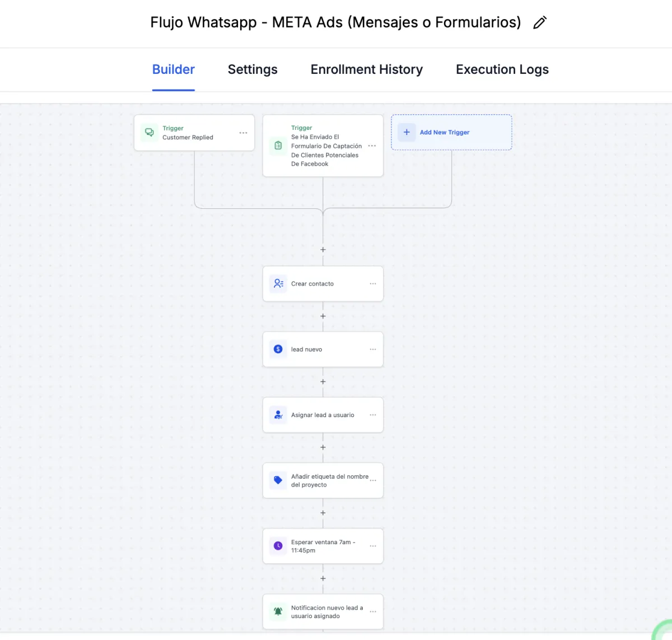Click the clock icon for Esperar ventana

pos(278,546)
